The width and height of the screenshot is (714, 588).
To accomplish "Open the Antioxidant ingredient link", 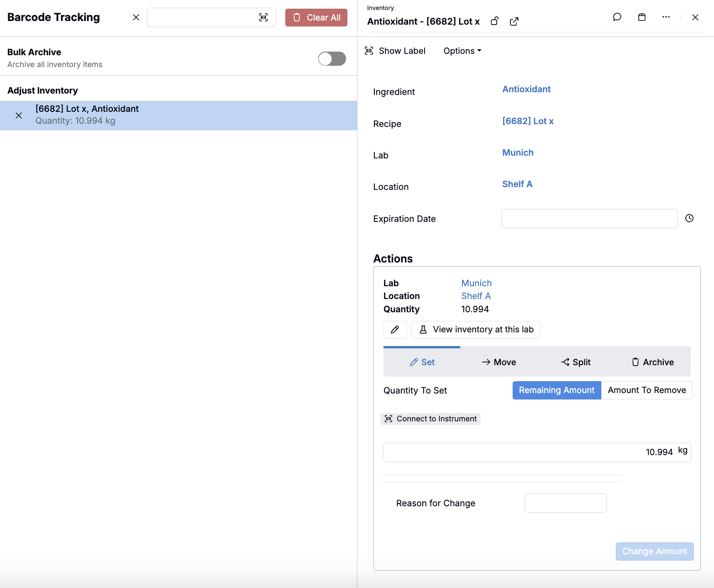I will tap(526, 89).
